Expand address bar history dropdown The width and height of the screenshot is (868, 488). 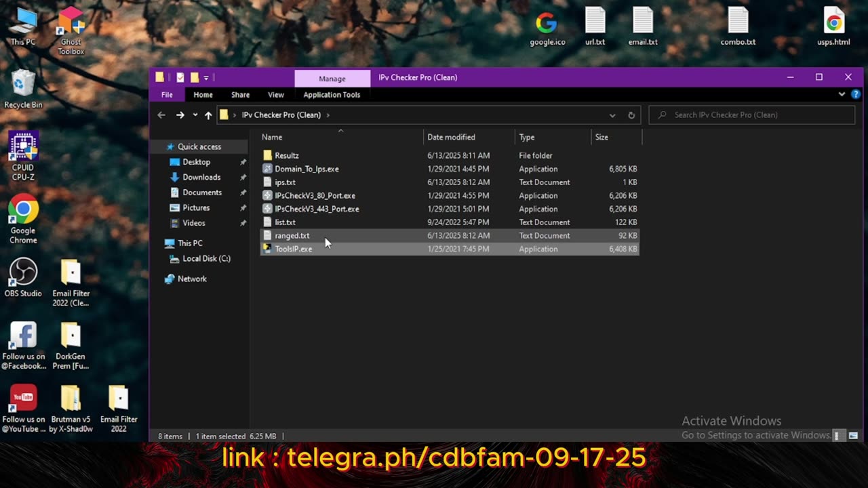[x=612, y=115]
